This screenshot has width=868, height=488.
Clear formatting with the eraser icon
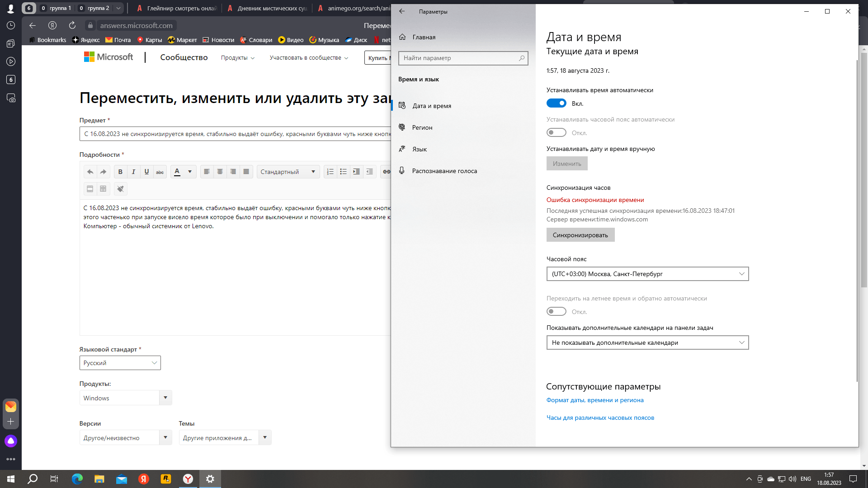[x=120, y=189]
